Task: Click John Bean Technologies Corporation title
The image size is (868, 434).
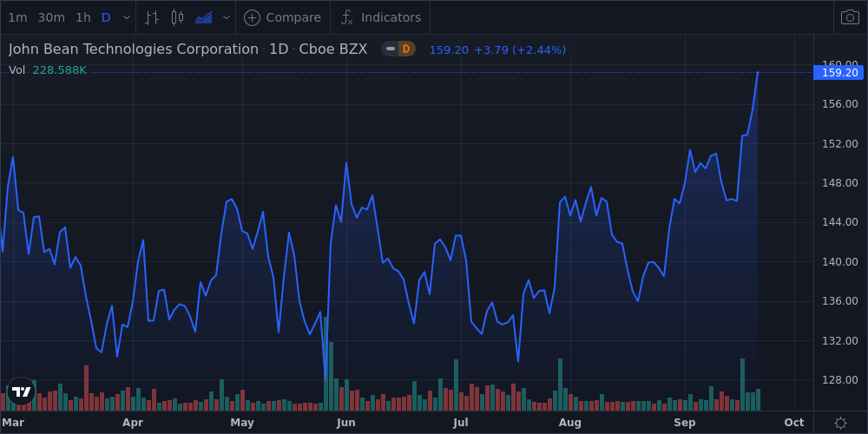Action: (134, 49)
